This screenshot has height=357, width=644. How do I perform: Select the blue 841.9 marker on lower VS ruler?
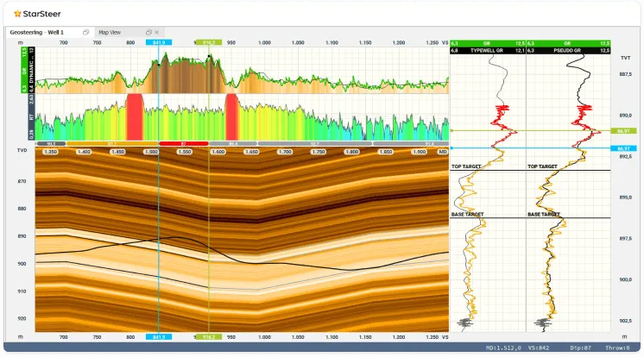pos(159,337)
